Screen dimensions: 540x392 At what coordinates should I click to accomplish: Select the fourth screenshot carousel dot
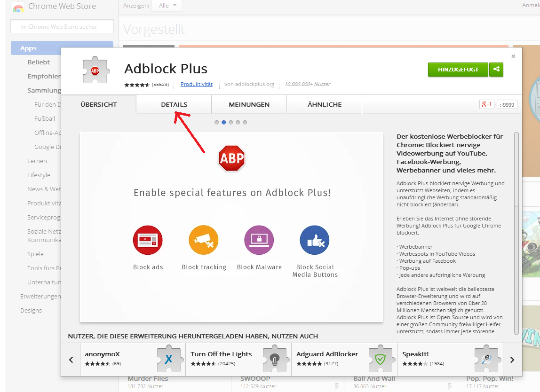[x=238, y=122]
